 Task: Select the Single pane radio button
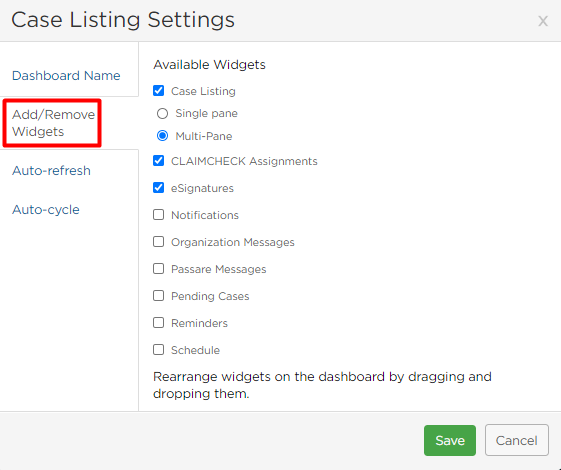[162, 113]
